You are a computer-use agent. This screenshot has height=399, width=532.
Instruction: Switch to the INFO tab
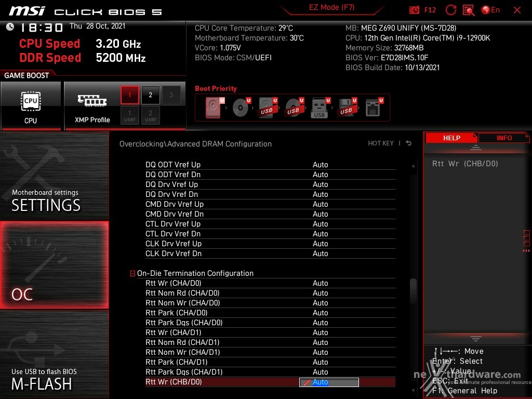tap(504, 138)
